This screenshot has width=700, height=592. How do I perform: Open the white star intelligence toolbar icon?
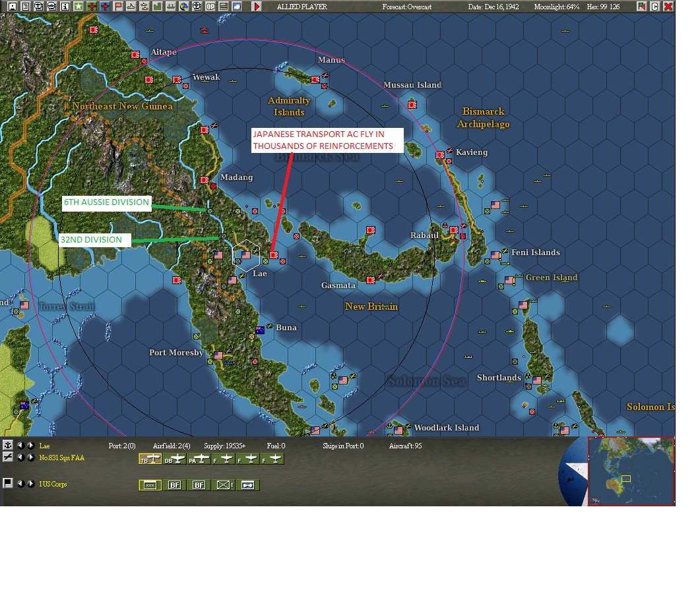(79, 6)
